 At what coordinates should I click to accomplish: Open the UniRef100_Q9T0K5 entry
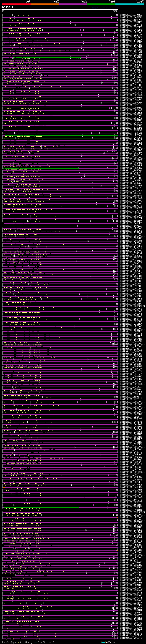(x=131, y=27)
